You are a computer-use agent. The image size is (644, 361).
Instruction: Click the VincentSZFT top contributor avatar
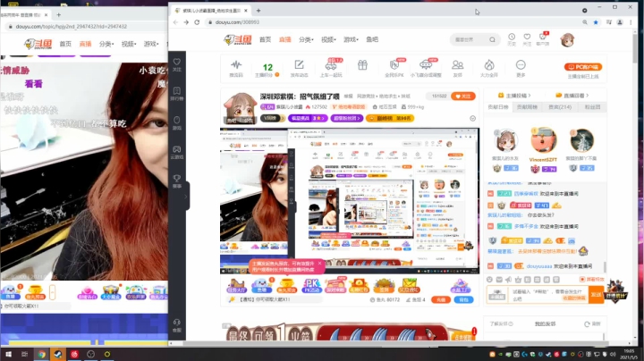(x=543, y=140)
